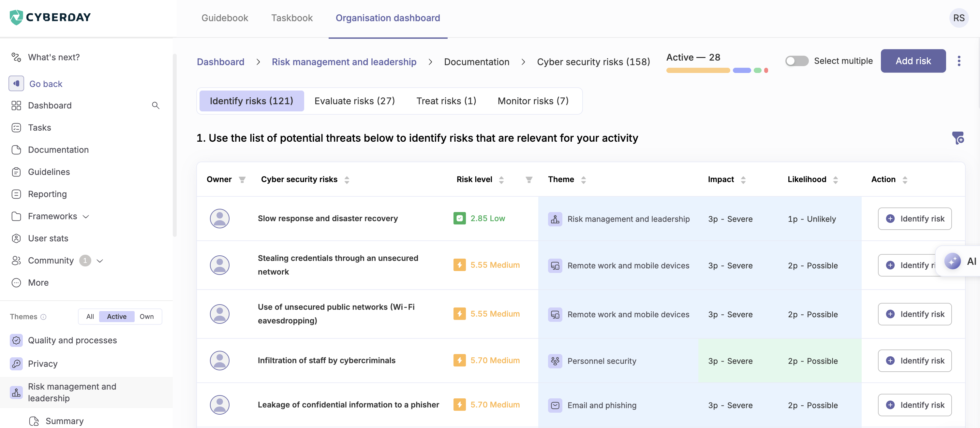Click the Risk level filter funnel icon
This screenshot has height=428, width=980.
(528, 180)
